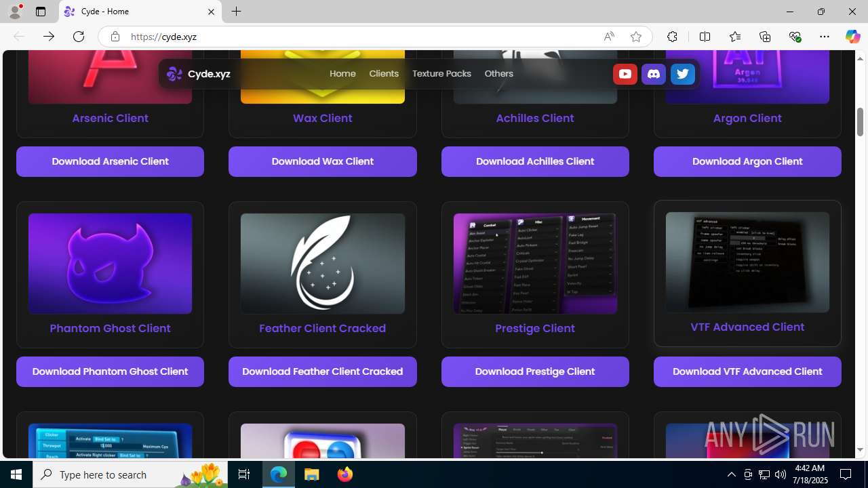
Task: Go forward using the browser forward arrow
Action: coord(49,37)
